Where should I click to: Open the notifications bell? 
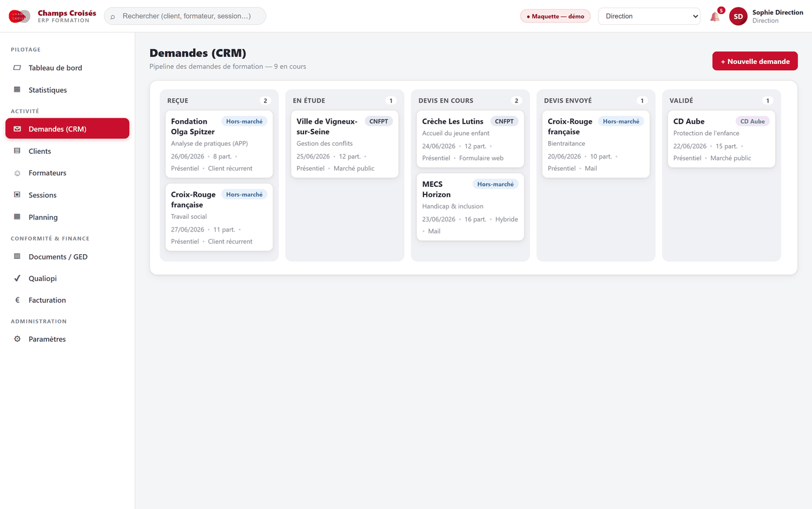click(x=715, y=17)
